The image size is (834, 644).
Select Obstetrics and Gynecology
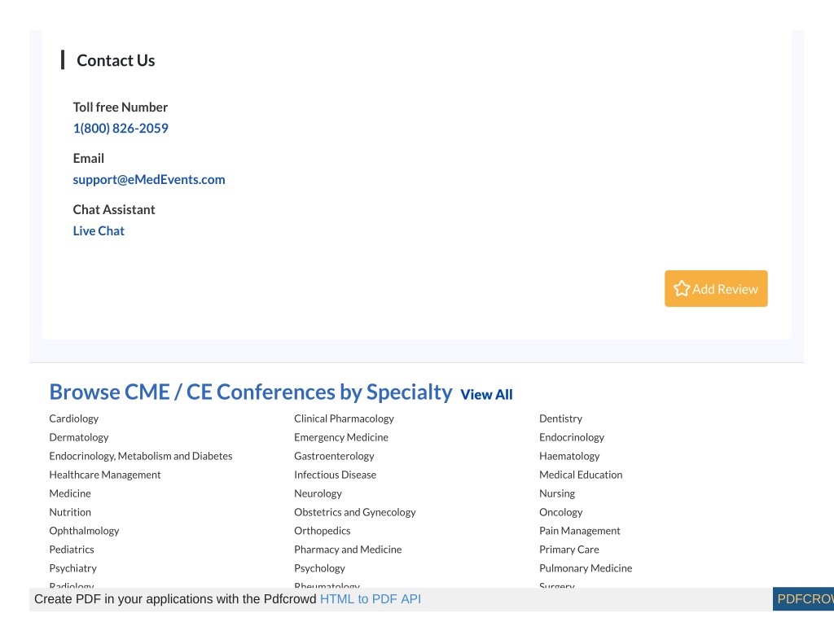click(355, 512)
